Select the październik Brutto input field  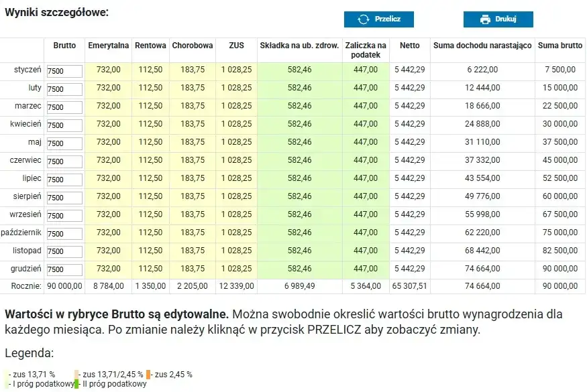(x=64, y=233)
